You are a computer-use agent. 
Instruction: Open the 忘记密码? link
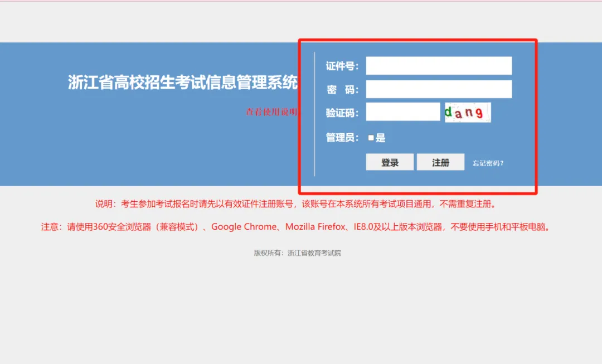point(488,163)
